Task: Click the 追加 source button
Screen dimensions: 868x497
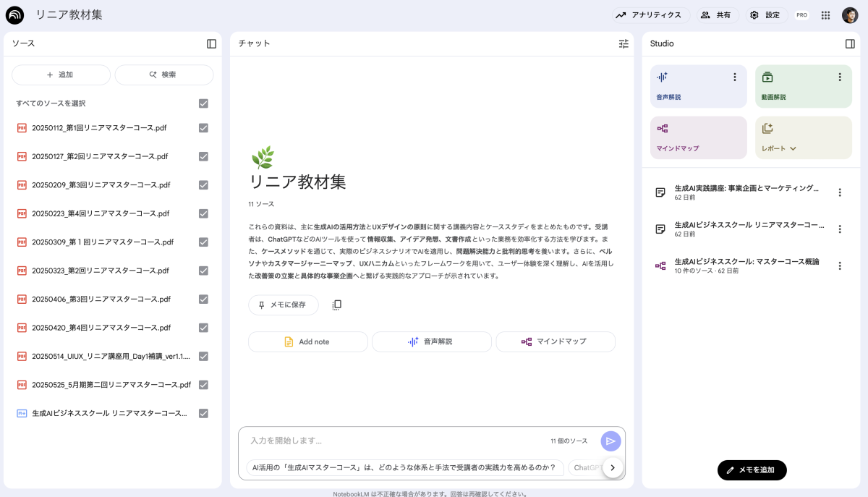Action: pos(61,75)
